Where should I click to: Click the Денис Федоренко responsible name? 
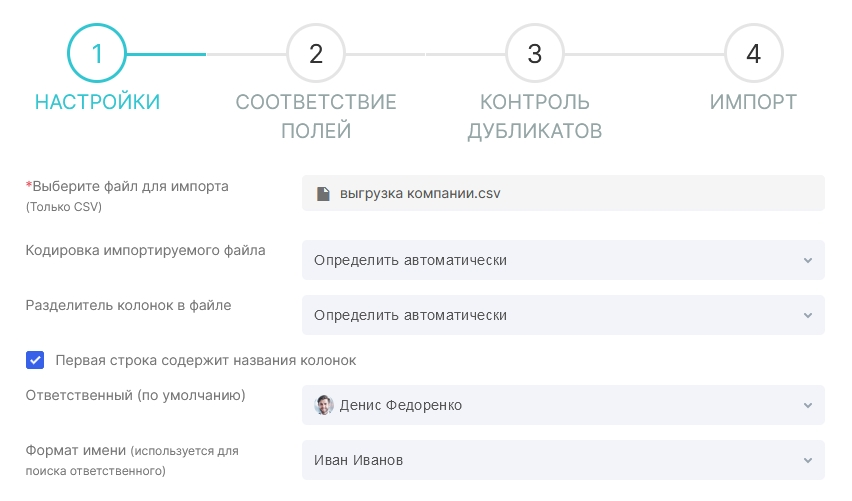(x=401, y=405)
